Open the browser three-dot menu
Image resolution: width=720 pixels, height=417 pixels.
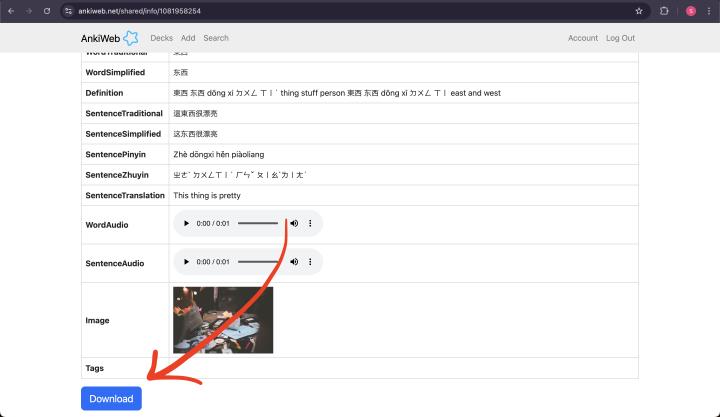709,11
